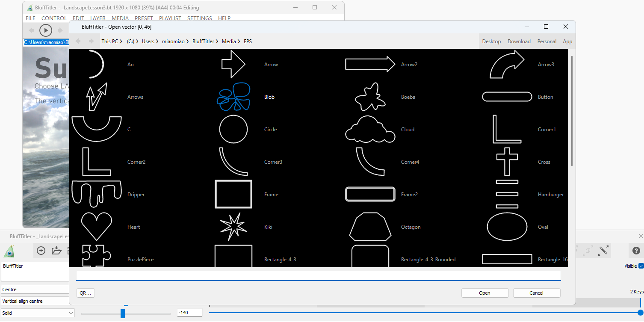Click the Arrow3 curved arrow icon
644x322 pixels.
507,65
